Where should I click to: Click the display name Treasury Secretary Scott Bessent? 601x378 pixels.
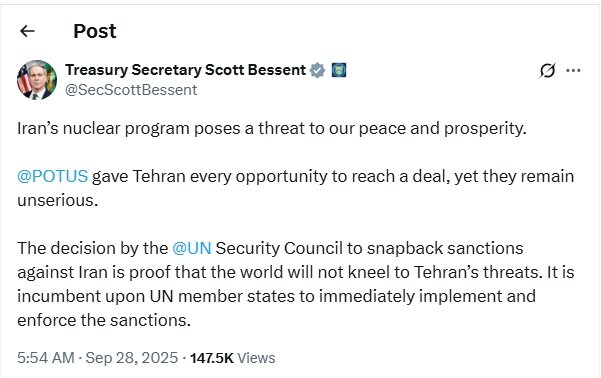point(186,70)
